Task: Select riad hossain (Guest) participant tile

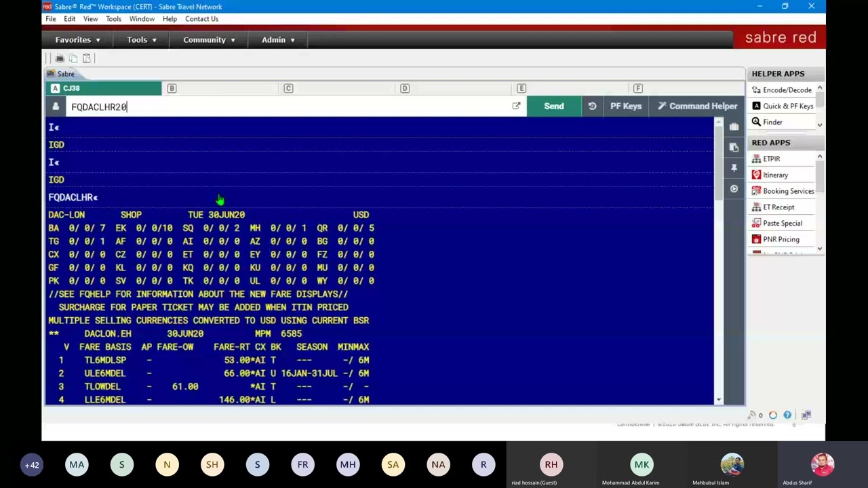Action: [x=551, y=465]
